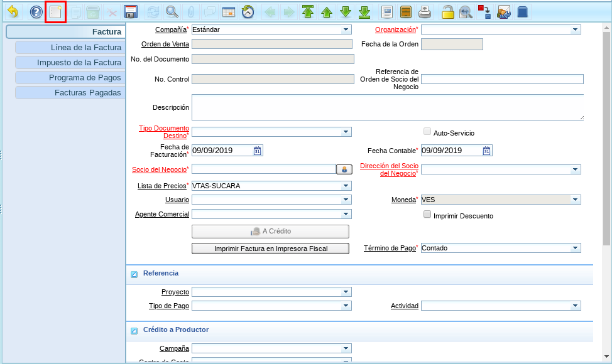Click Imprimir Factura en Impresora Fiscal button
Image resolution: width=612 pixels, height=364 pixels.
(270, 249)
